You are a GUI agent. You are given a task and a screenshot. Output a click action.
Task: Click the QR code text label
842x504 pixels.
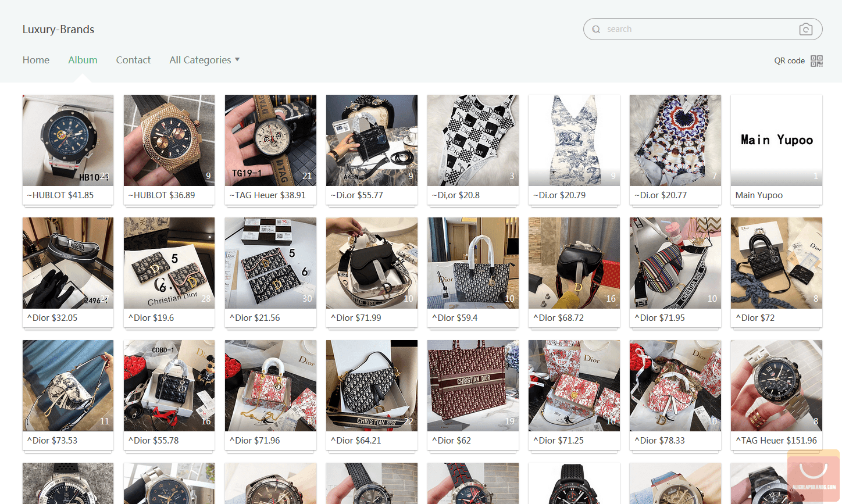point(790,60)
